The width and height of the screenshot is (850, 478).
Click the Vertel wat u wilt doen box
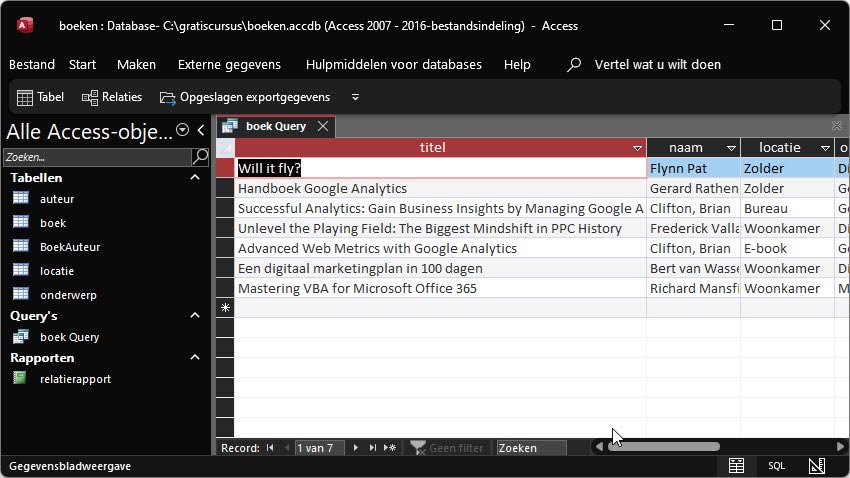(x=658, y=64)
